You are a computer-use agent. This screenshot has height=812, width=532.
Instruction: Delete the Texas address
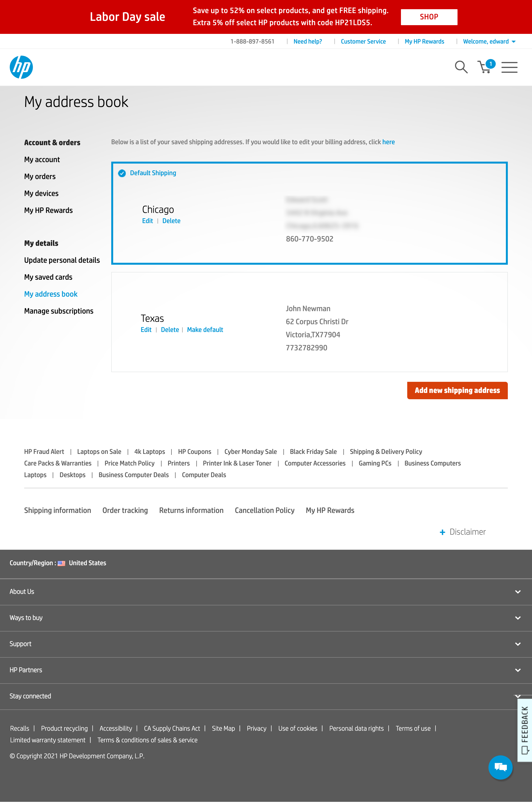[170, 330]
